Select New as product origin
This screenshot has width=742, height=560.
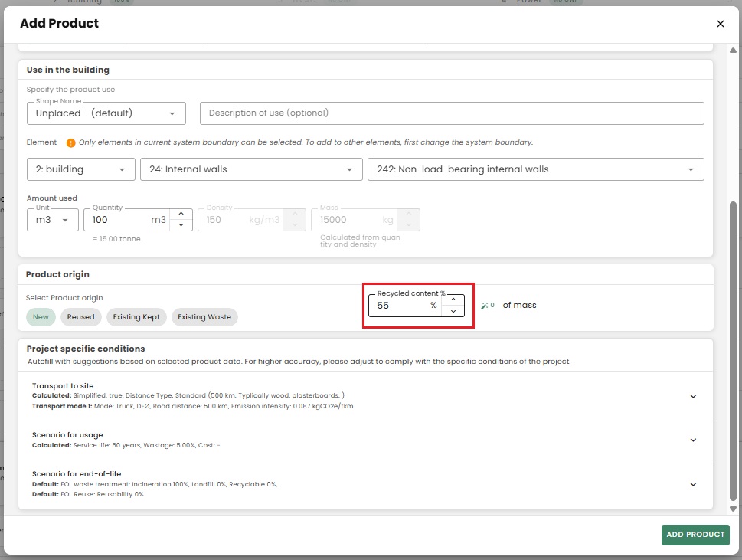[x=41, y=317]
